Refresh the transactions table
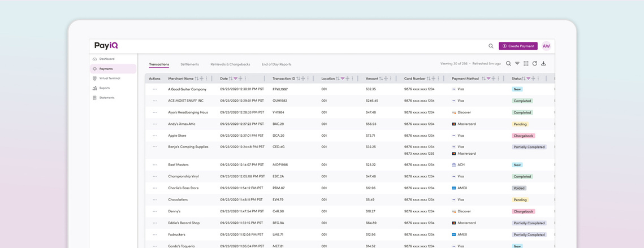Screen dimensions: 644x248 coord(535,64)
